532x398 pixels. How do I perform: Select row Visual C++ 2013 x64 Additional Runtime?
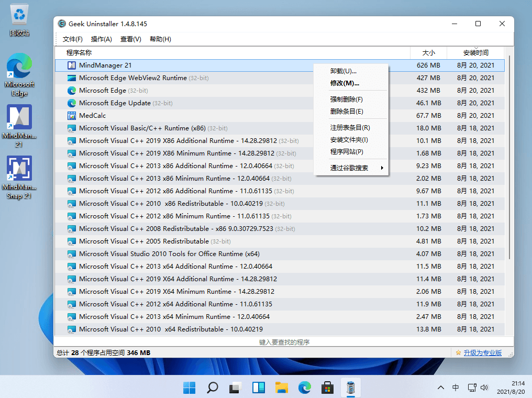click(x=280, y=267)
